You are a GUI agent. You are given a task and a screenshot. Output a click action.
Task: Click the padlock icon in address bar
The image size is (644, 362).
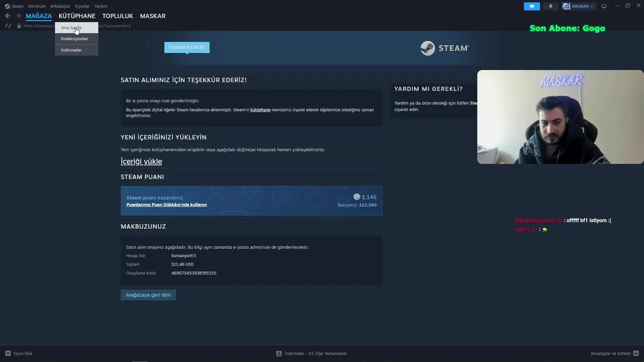pyautogui.click(x=19, y=26)
